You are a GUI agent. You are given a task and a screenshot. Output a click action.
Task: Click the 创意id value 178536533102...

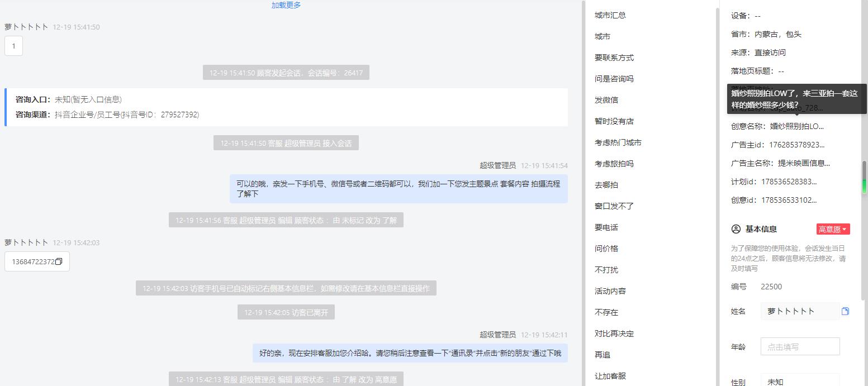click(789, 200)
